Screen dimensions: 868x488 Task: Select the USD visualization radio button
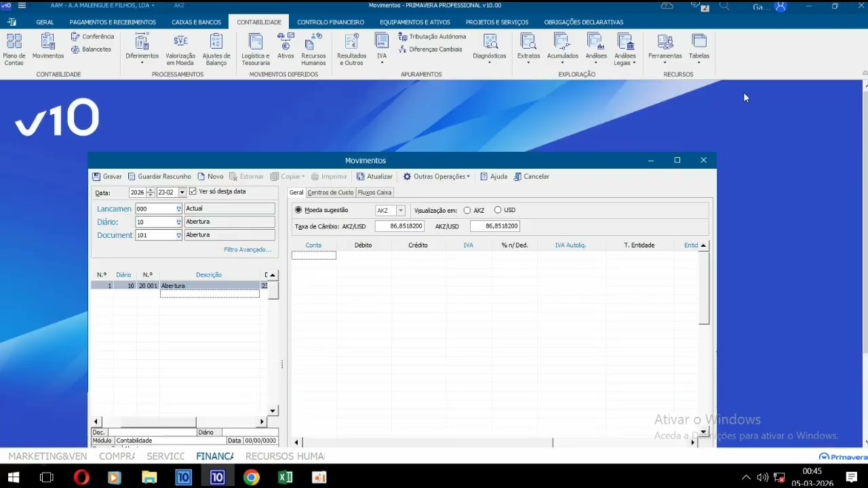click(498, 210)
